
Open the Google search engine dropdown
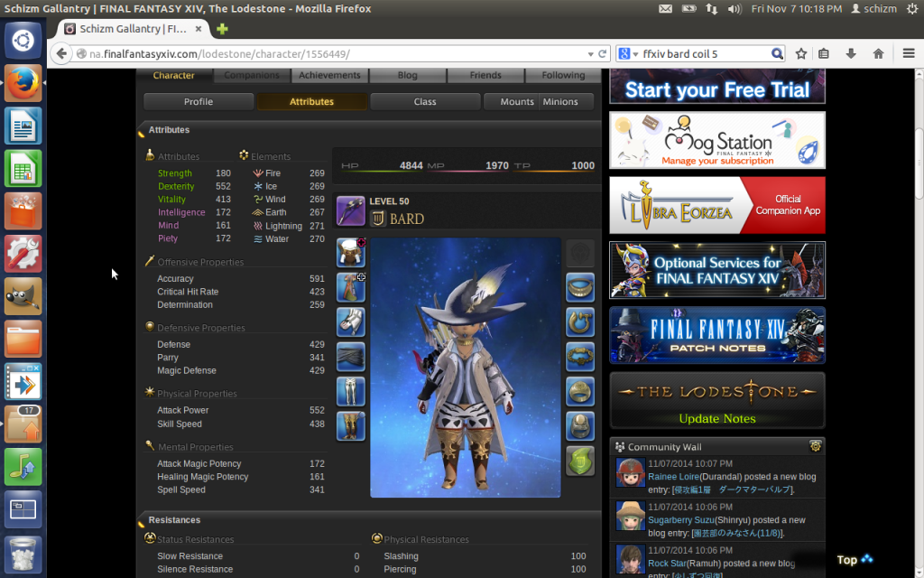(628, 53)
